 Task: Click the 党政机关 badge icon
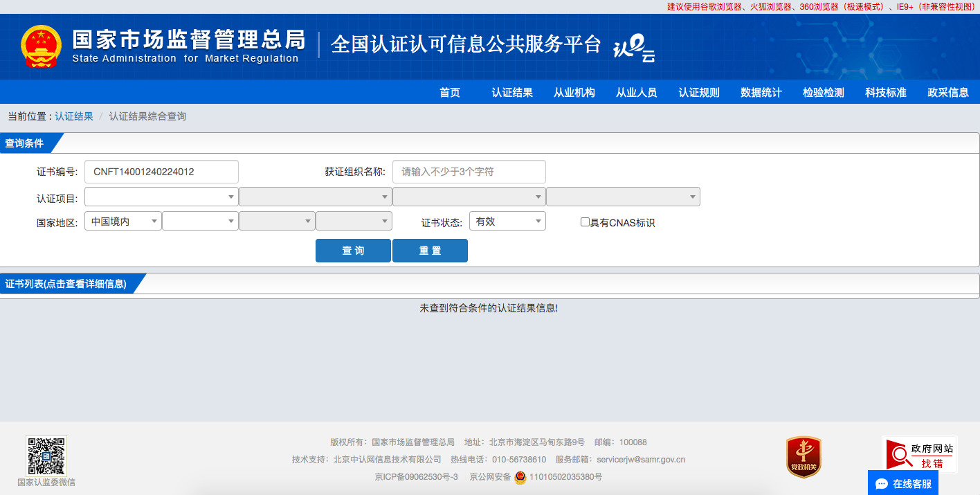[804, 457]
